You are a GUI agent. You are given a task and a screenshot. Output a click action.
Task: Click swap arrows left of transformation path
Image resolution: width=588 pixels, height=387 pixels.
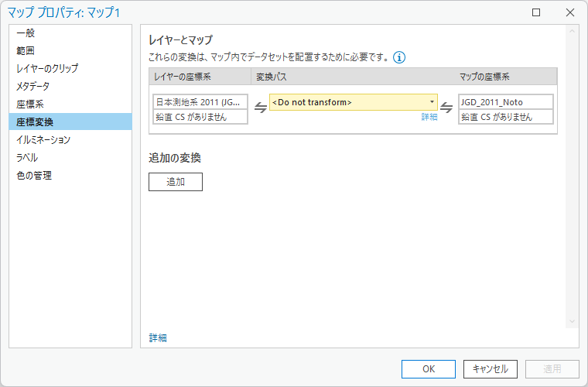[261, 108]
